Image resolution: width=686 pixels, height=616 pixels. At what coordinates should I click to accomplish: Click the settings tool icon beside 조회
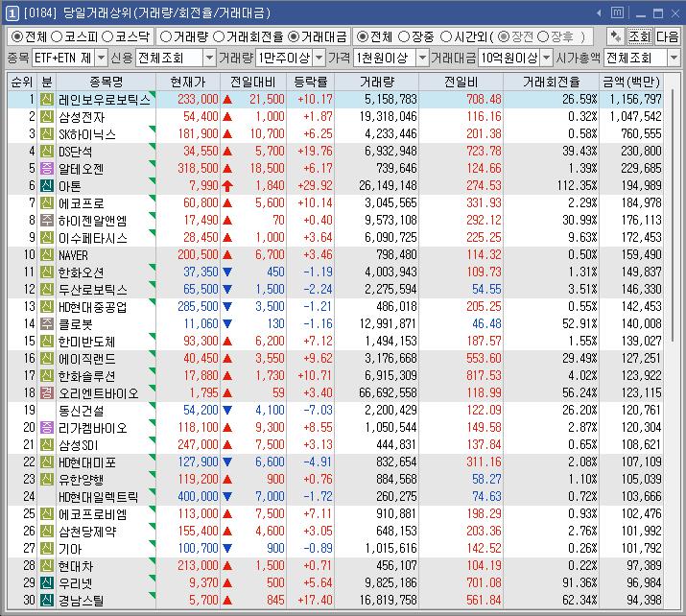tap(616, 36)
